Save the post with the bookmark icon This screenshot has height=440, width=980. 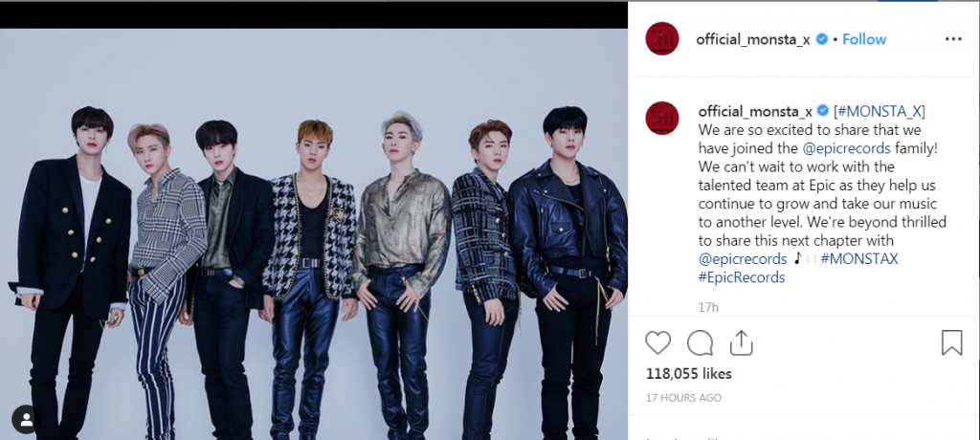951,342
